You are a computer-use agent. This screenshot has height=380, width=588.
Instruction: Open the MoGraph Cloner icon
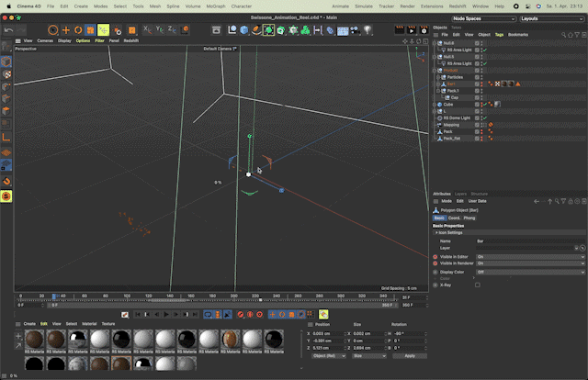tap(305, 30)
